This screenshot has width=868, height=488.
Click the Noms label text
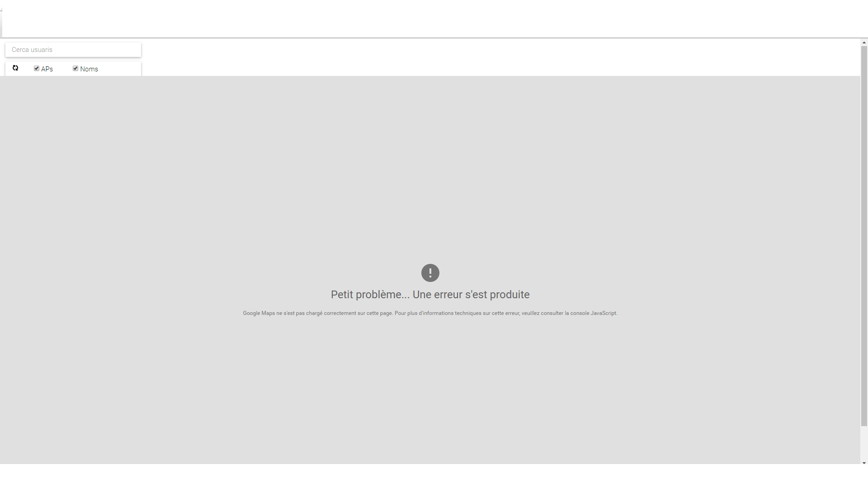89,69
